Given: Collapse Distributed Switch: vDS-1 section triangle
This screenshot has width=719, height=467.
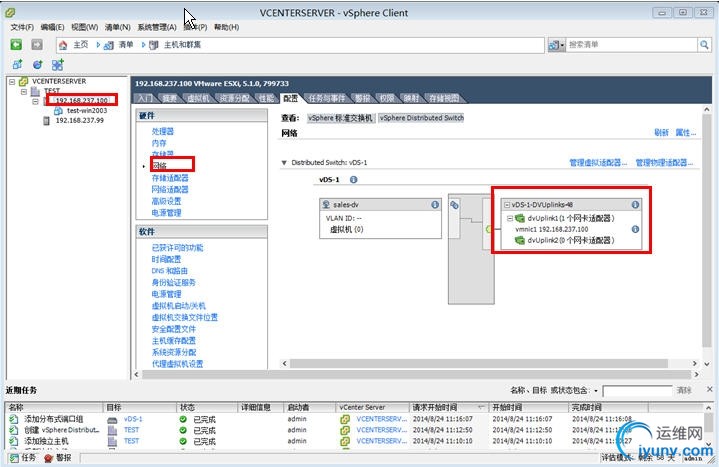Looking at the screenshot, I should pyautogui.click(x=284, y=162).
